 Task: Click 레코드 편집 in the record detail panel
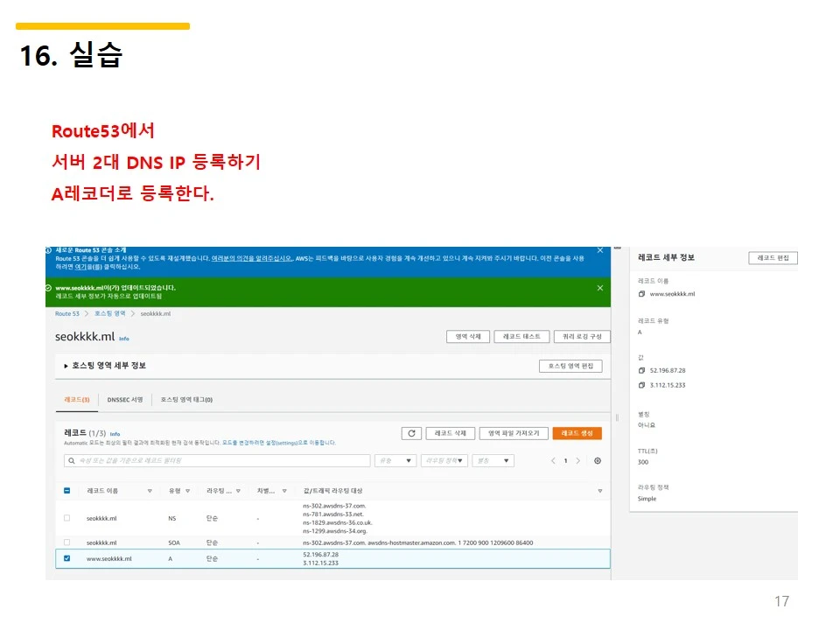(773, 257)
